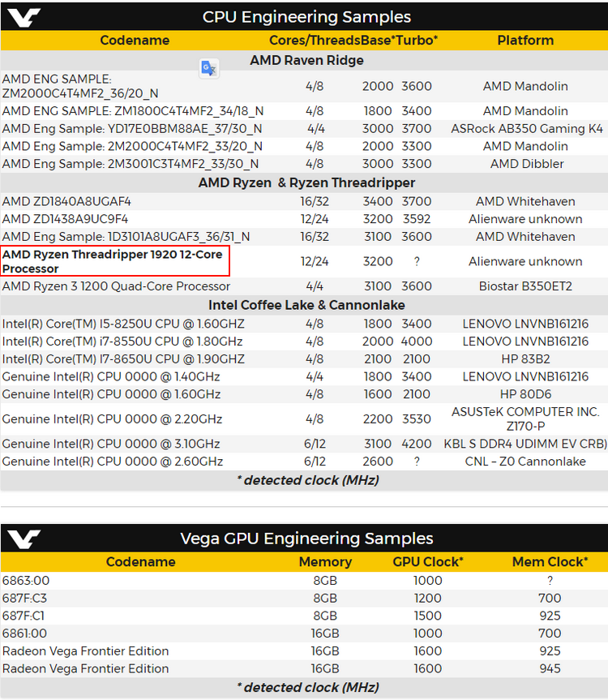Click the 3530 turbo clock value
The image size is (608, 700).
(x=417, y=419)
